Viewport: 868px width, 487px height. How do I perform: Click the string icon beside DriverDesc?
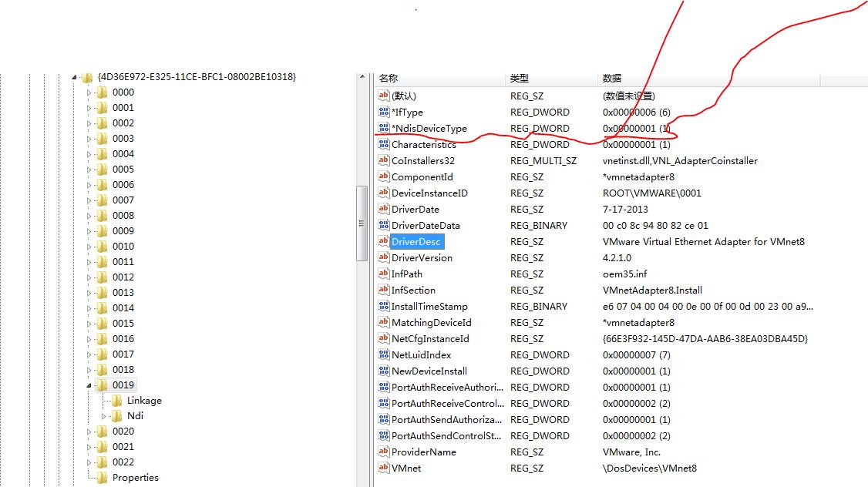tap(384, 241)
